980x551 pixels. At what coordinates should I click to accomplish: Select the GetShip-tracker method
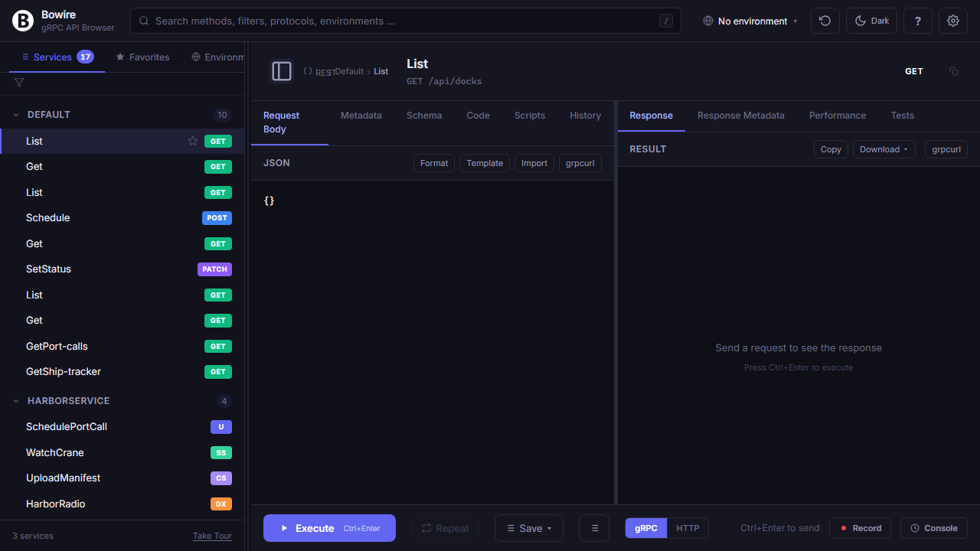(122, 372)
